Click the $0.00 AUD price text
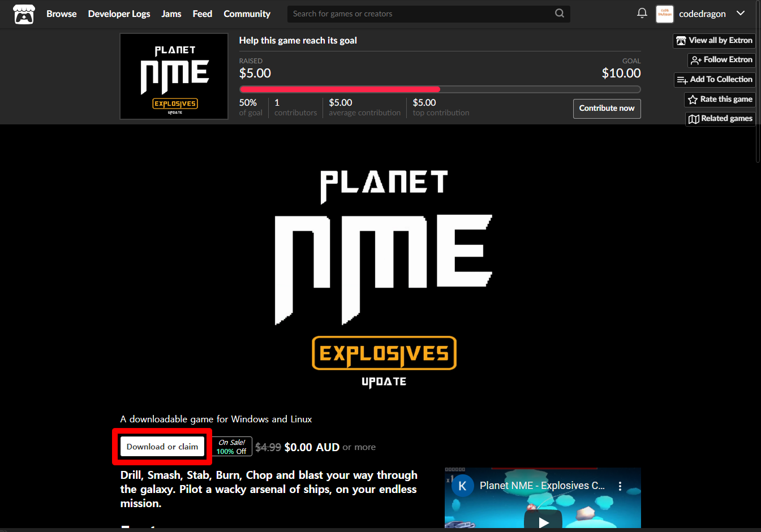The image size is (761, 532). coord(312,447)
